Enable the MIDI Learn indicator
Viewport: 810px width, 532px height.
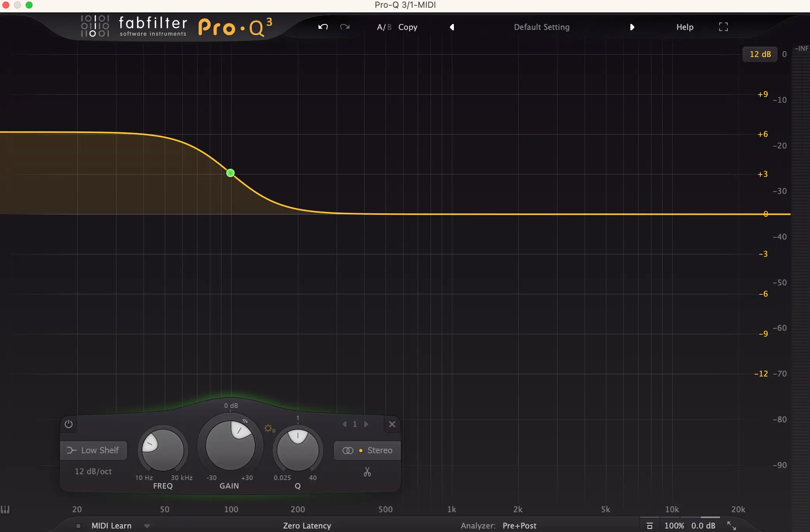(x=78, y=526)
